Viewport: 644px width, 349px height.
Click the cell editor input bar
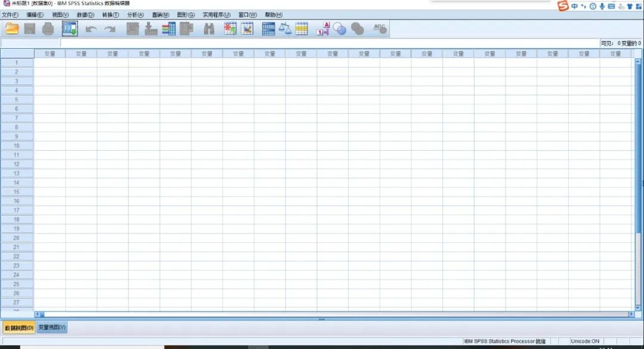[x=330, y=43]
